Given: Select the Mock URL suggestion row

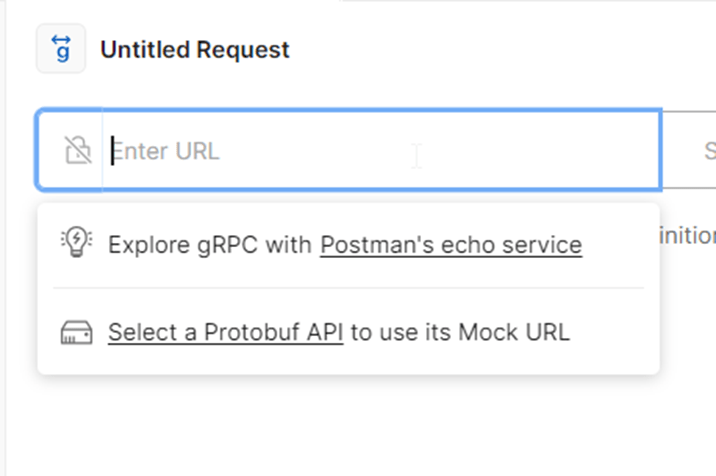Looking at the screenshot, I should tap(348, 332).
